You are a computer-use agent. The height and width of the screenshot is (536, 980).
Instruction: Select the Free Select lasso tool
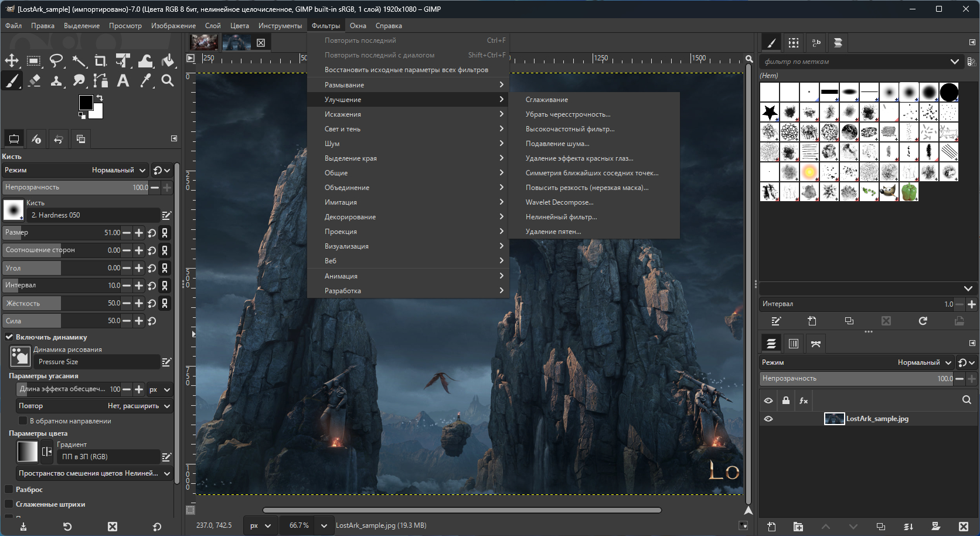[x=56, y=61]
